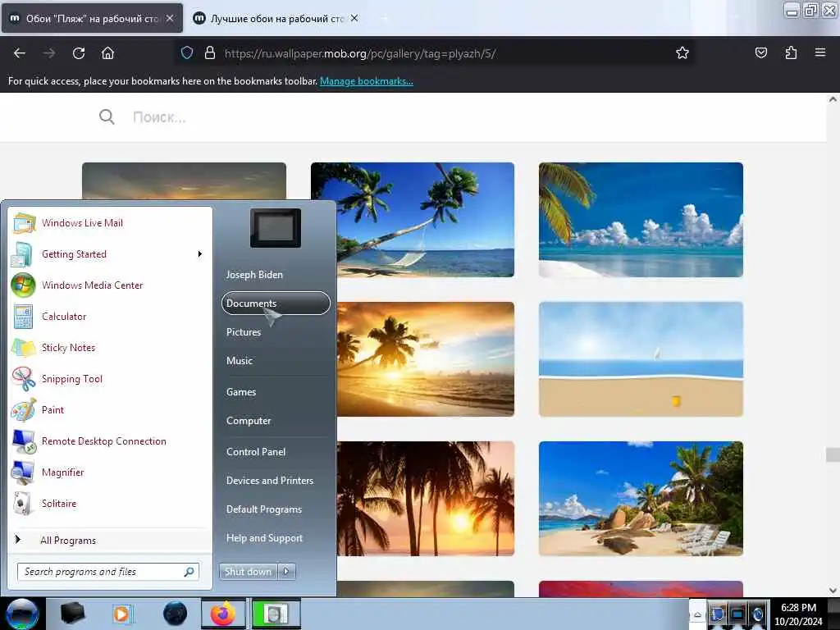The width and height of the screenshot is (840, 630).
Task: Open rocky beach with sunbeds wallpaper
Action: tap(641, 499)
